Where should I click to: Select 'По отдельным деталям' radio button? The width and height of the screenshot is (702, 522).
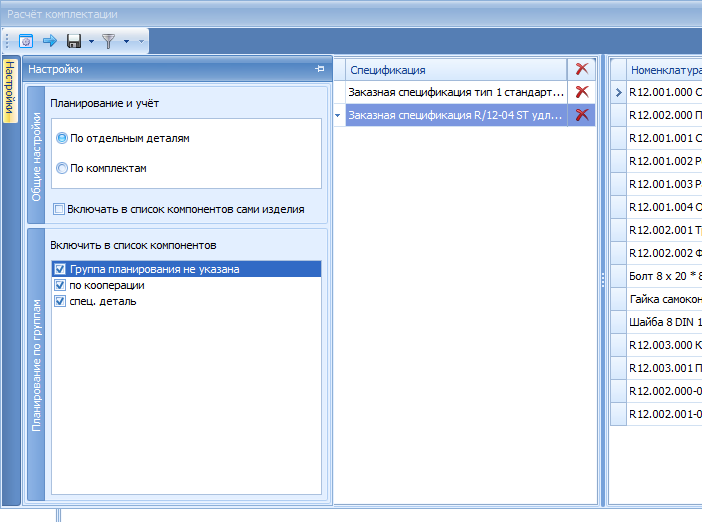tap(62, 138)
